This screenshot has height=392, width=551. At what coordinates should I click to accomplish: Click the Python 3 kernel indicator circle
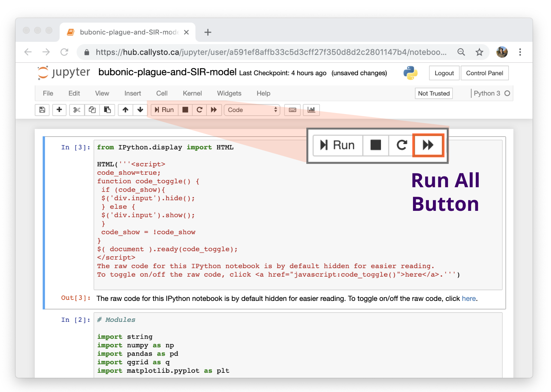point(507,93)
